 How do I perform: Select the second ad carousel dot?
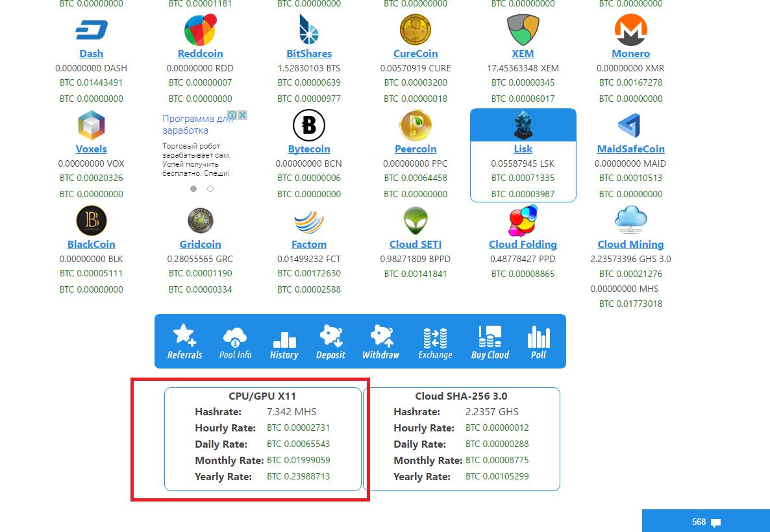coord(210,189)
